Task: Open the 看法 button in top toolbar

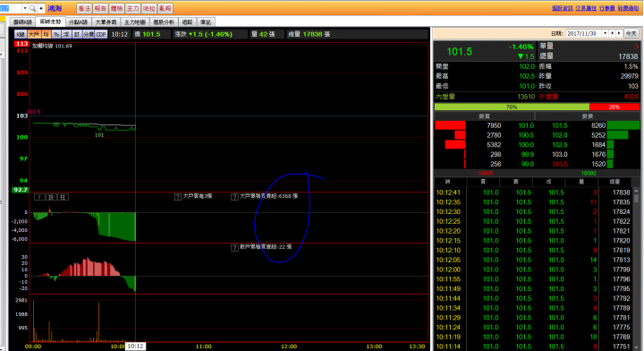Action: (84, 8)
